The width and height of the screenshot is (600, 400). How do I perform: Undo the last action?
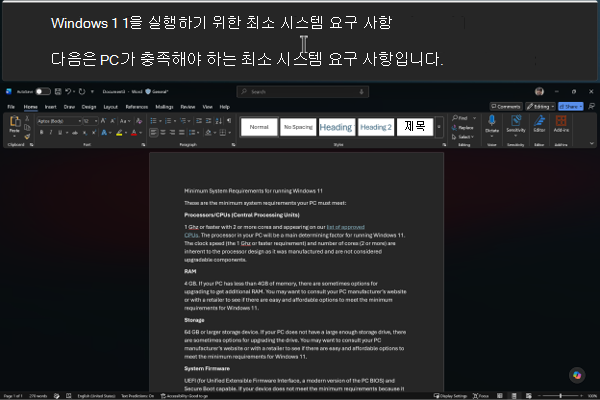coord(68,91)
